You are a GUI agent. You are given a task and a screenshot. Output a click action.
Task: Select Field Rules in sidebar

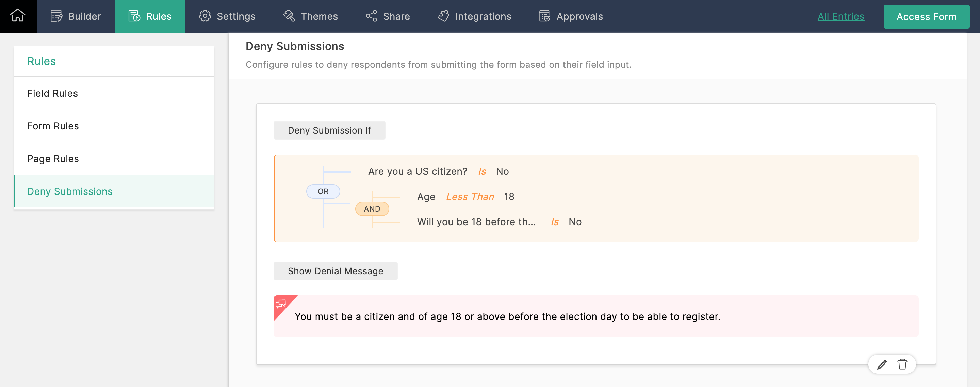[52, 93]
